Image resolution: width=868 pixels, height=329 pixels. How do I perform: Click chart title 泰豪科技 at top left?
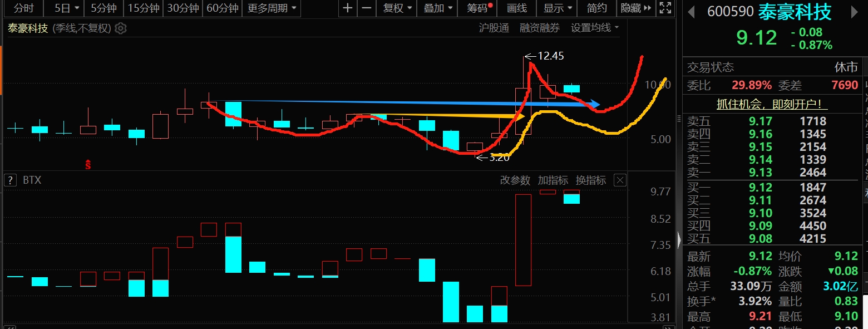(28, 28)
